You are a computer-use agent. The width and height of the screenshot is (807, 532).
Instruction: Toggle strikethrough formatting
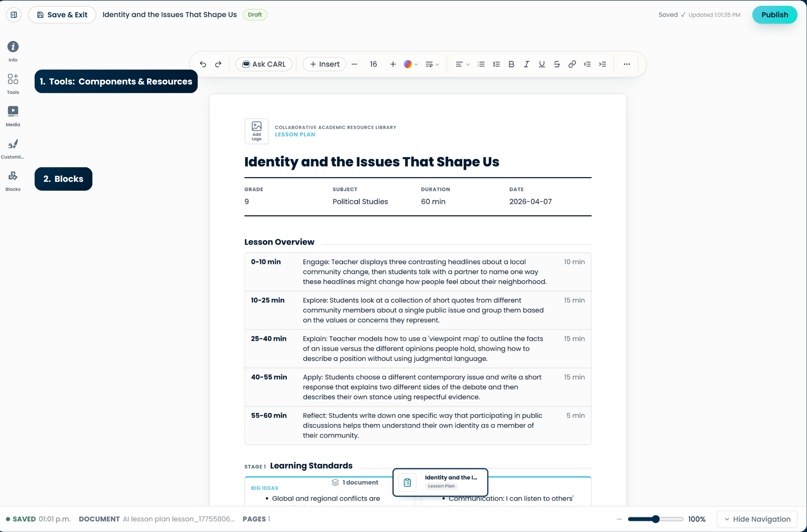tap(557, 64)
